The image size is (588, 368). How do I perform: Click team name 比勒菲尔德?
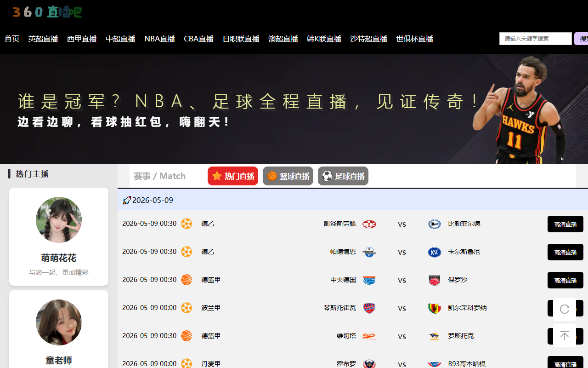pyautogui.click(x=464, y=224)
